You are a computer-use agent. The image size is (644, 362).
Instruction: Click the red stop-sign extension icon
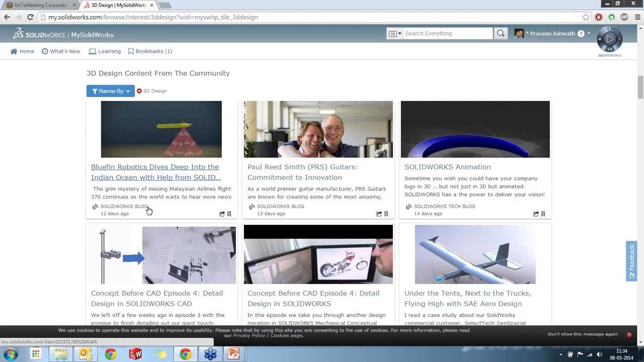(x=599, y=17)
